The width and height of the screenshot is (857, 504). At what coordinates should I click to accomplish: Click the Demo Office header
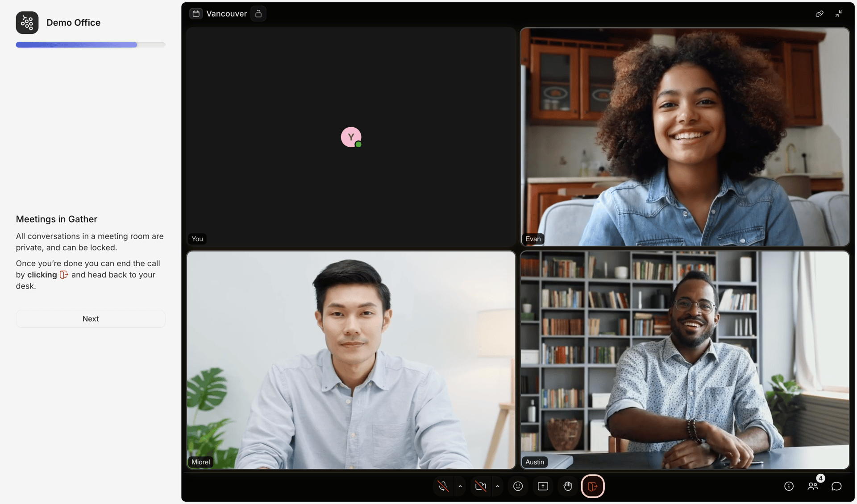pyautogui.click(x=73, y=22)
